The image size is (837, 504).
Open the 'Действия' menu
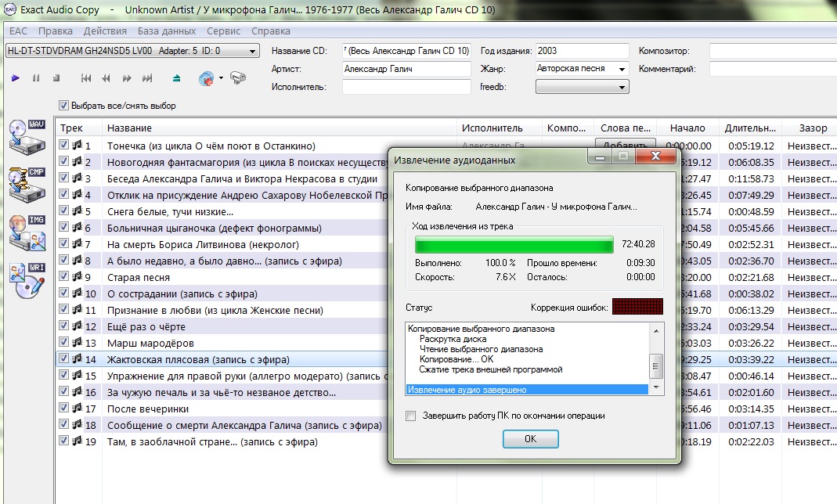105,31
